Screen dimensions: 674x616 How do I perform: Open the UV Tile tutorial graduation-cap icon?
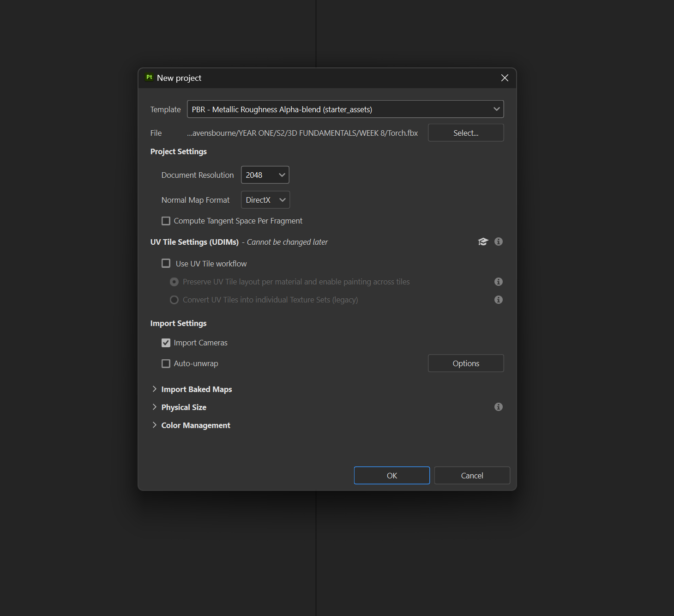pos(483,242)
